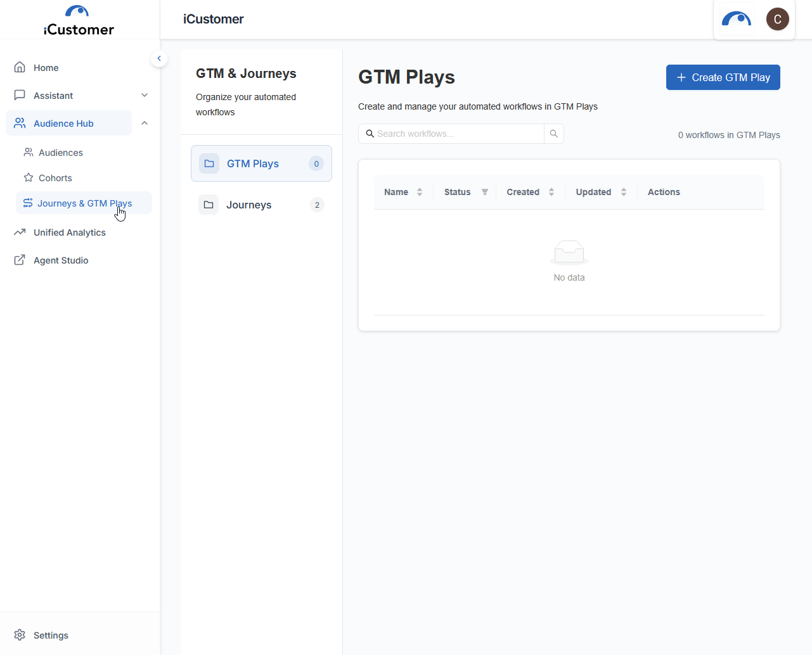Sort table by Updated column
This screenshot has height=655, width=812.
tap(624, 192)
